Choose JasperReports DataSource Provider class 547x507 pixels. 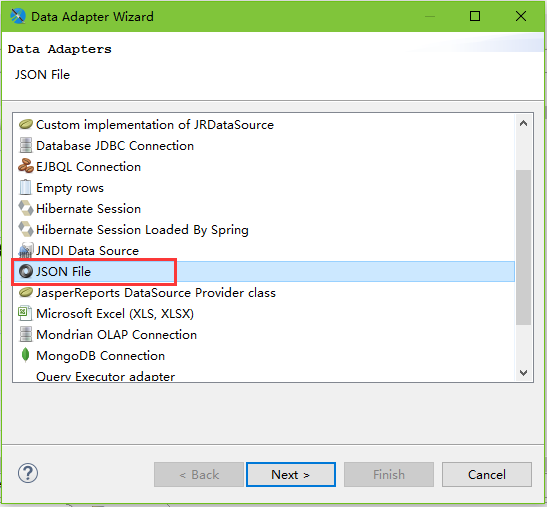pyautogui.click(x=156, y=292)
